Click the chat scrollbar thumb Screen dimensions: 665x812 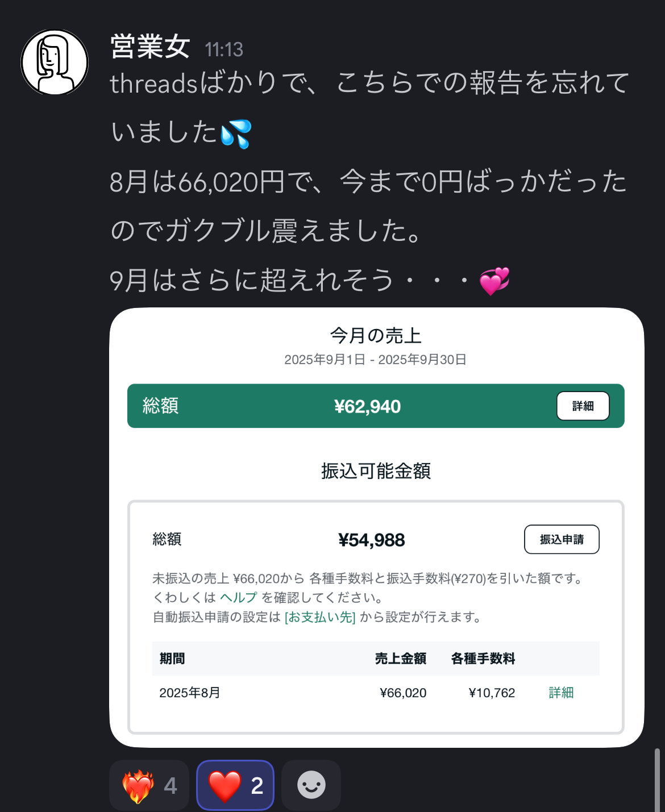pos(657,780)
